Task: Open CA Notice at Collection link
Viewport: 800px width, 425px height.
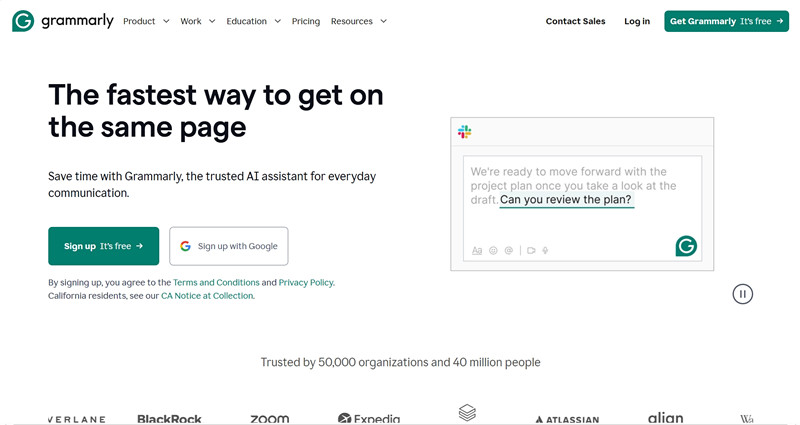Action: coord(207,296)
